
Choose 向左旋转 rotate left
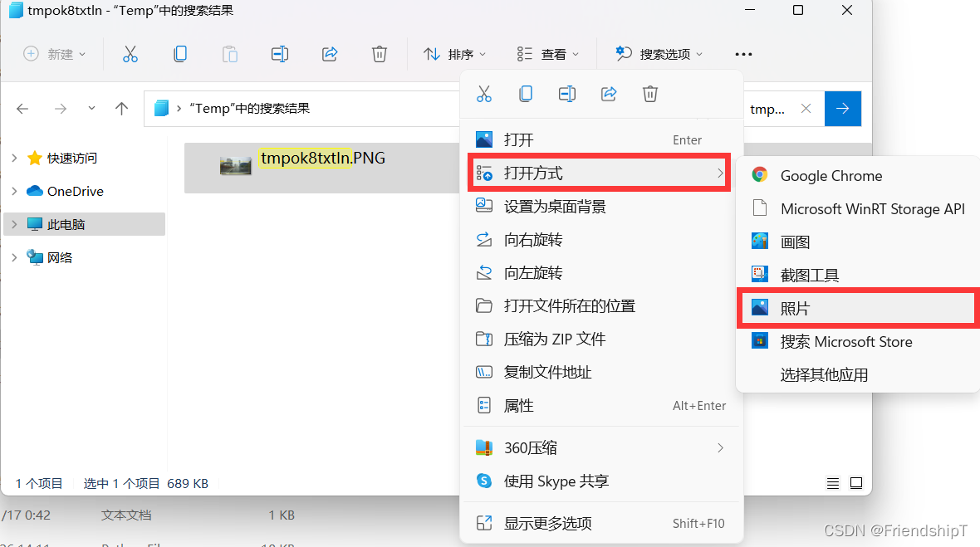(x=600, y=273)
